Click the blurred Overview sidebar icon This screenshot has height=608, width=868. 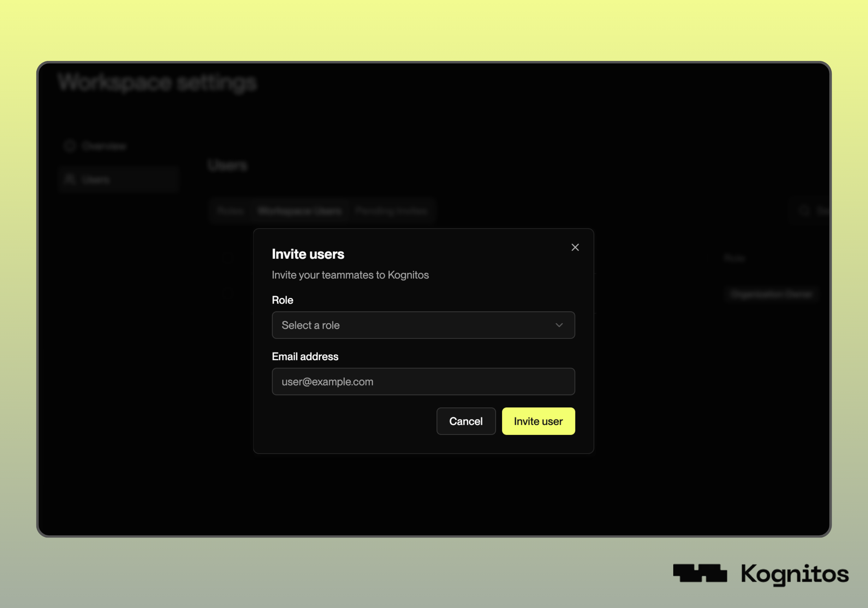70,146
